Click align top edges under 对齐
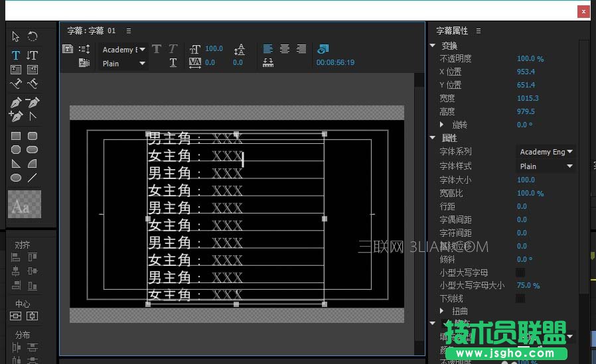The height and width of the screenshot is (364, 596). click(x=33, y=257)
